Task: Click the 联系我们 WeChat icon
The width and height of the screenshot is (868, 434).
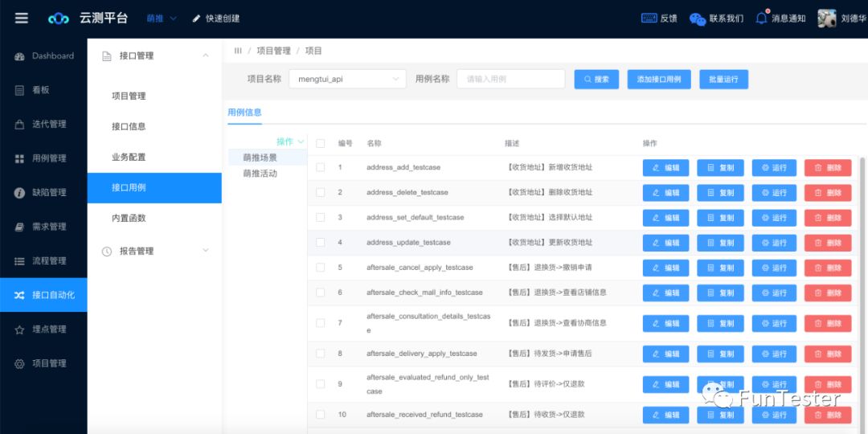Action: point(698,18)
